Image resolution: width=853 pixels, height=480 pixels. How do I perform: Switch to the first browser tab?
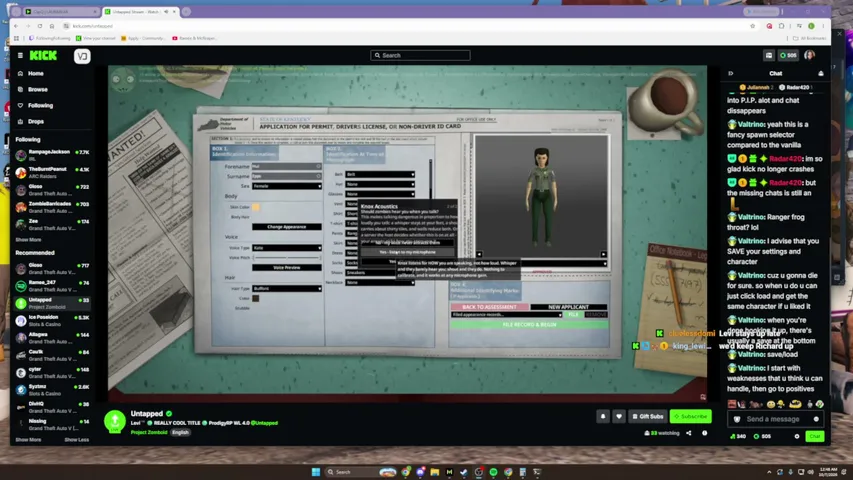pyautogui.click(x=61, y=11)
